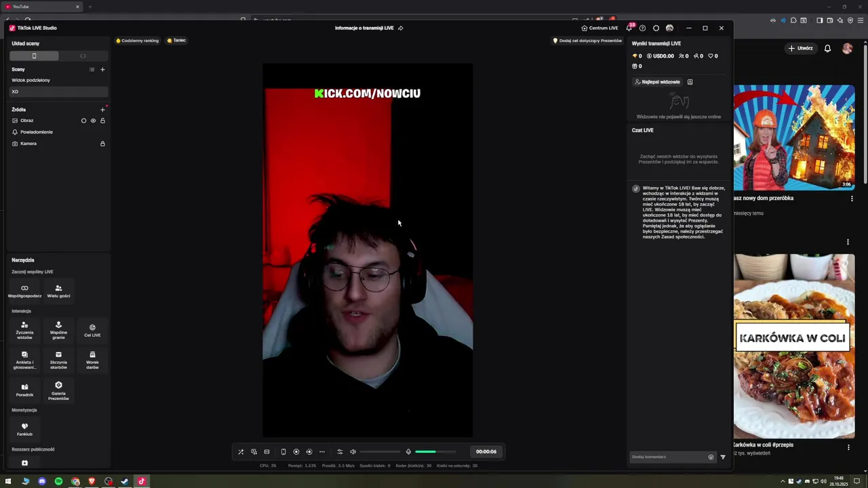Click the target-circle icon beside the record button
The image size is (868, 488).
coord(309,451)
